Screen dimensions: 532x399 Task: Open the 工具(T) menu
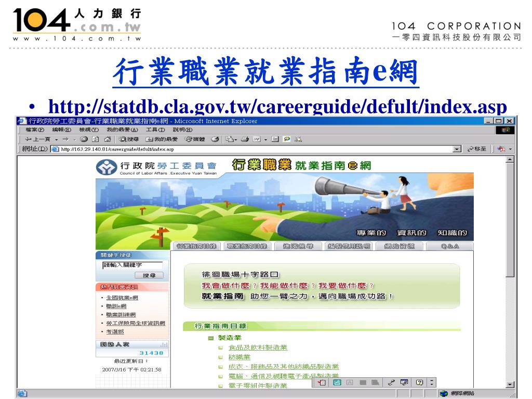(155, 129)
